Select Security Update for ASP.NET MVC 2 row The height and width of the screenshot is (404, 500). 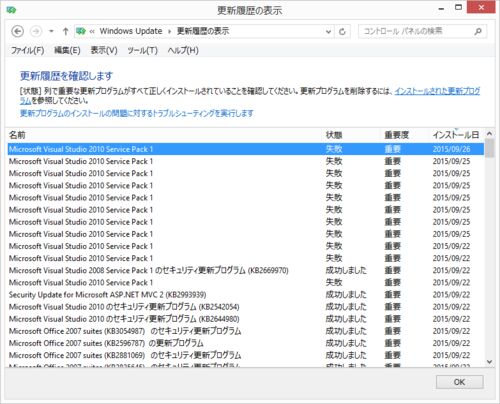pyautogui.click(x=246, y=295)
